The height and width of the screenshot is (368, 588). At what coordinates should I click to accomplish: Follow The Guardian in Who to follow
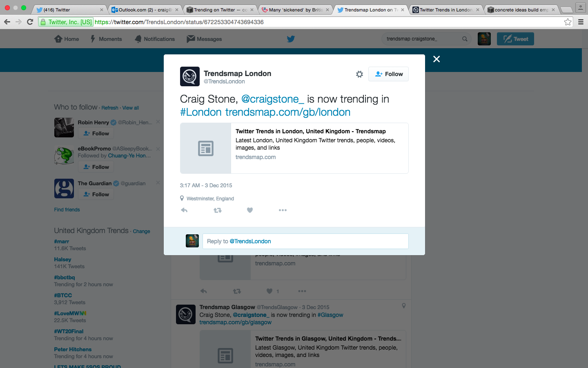coord(96,194)
